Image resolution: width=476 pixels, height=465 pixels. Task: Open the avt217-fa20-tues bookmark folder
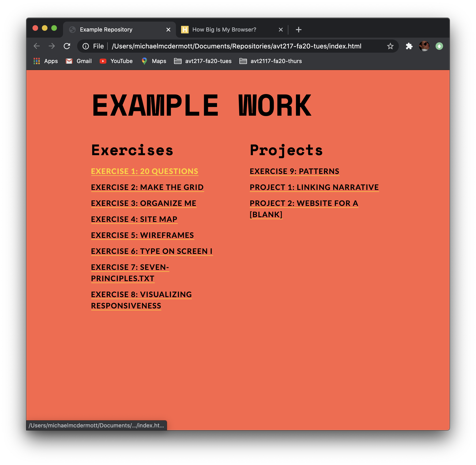202,61
